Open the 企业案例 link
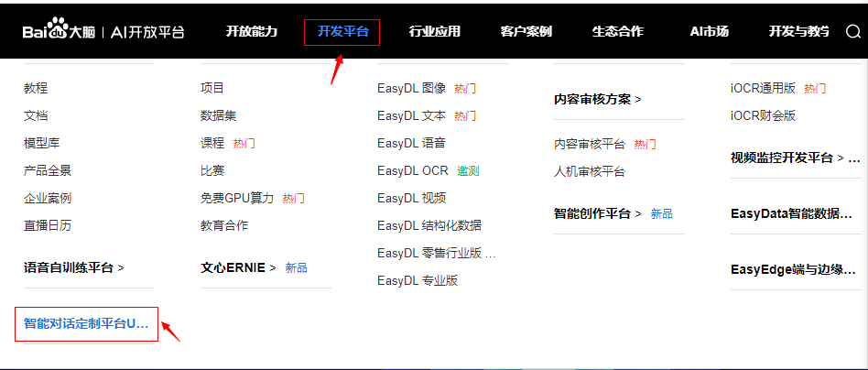868x370 pixels. click(48, 198)
